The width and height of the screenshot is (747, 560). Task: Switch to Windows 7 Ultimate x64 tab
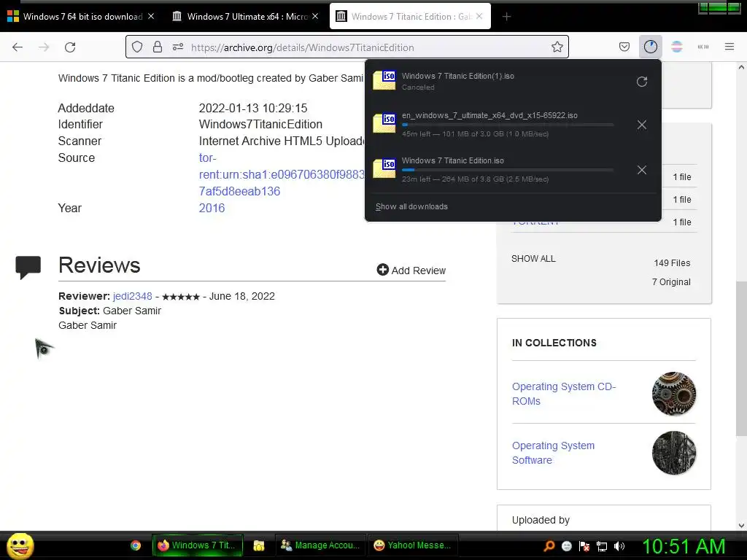tap(245, 17)
